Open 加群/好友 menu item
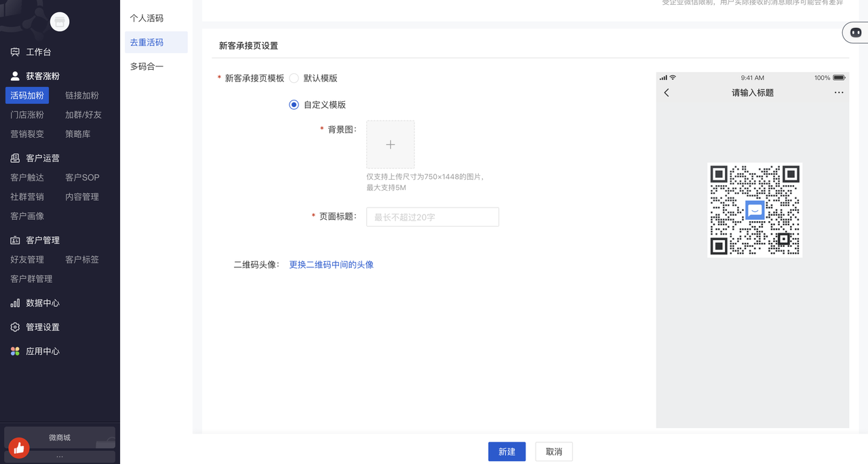The image size is (868, 464). [83, 115]
